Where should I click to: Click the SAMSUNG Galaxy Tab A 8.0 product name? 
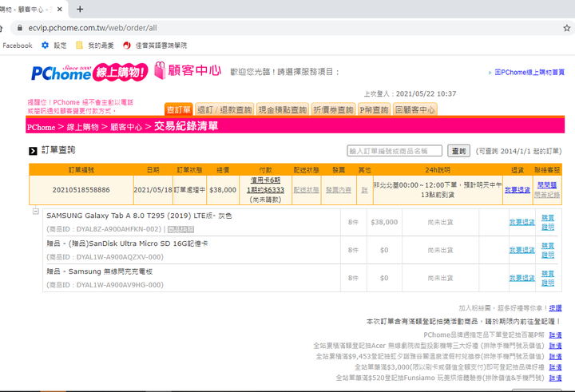coord(139,216)
